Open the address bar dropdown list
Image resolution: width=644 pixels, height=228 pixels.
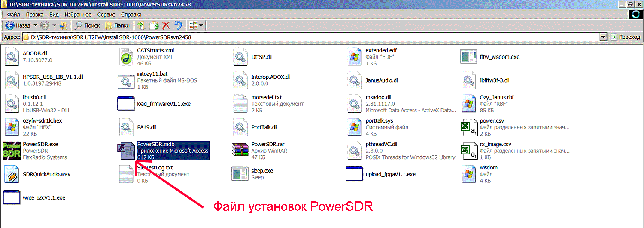(603, 37)
